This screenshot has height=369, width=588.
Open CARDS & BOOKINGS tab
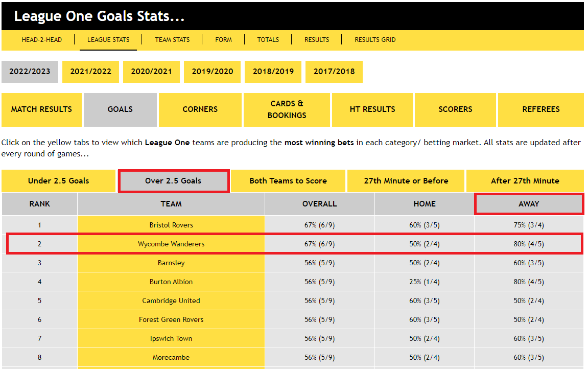[x=287, y=109]
